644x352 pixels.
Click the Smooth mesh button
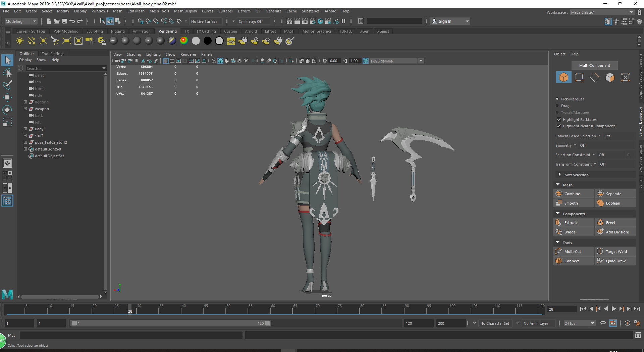[x=574, y=203]
